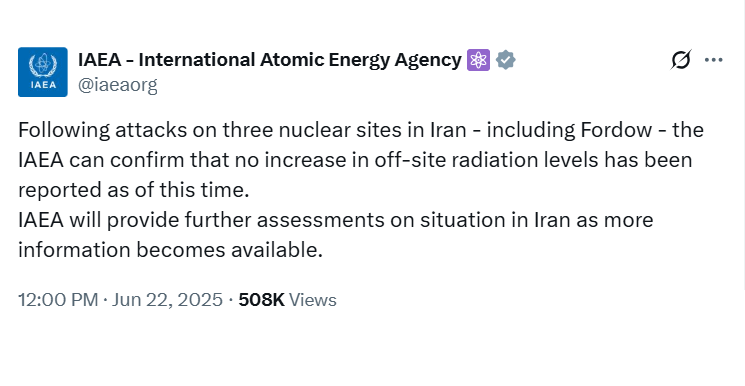The image size is (745, 386).
Task: Click the text "off-site radiation levels"
Action: point(486,160)
